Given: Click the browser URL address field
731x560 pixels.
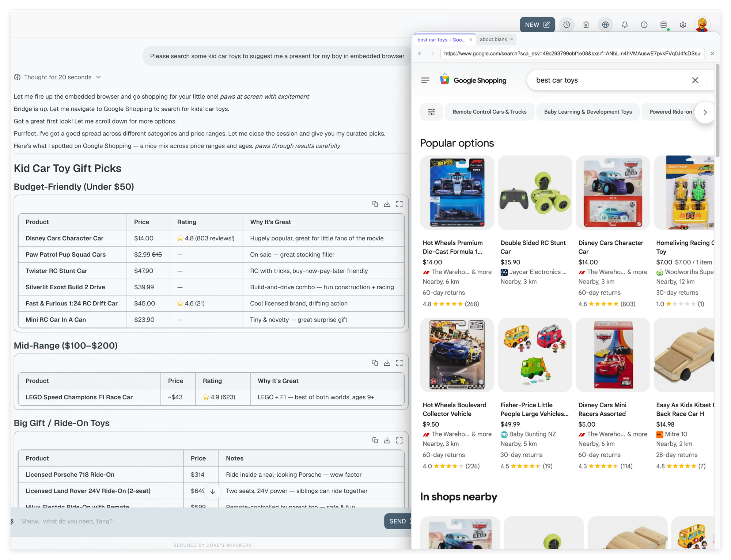Looking at the screenshot, I should point(573,53).
